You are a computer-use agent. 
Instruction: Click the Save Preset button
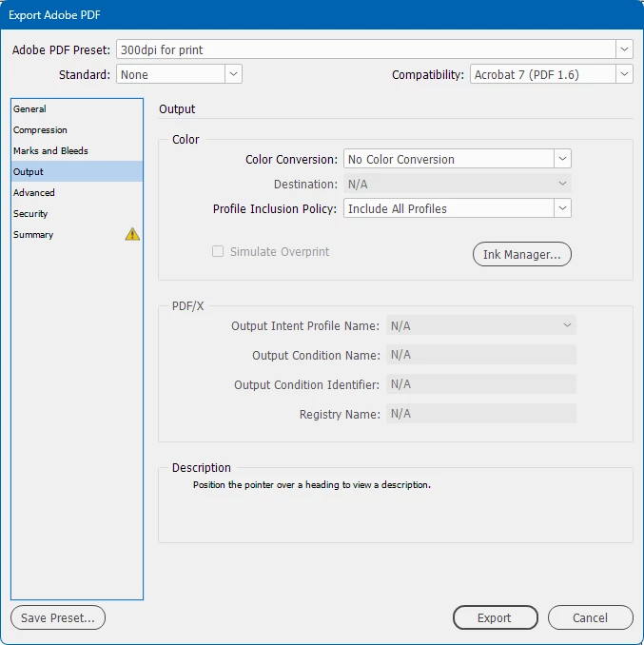click(58, 617)
